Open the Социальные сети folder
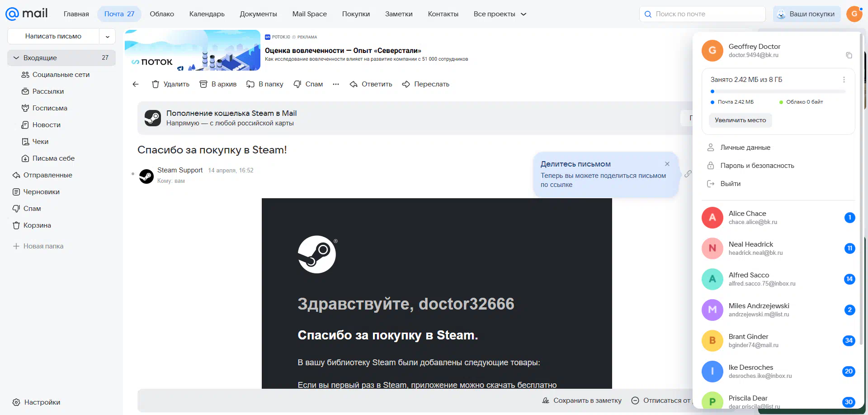Image resolution: width=868 pixels, height=415 pixels. [61, 75]
